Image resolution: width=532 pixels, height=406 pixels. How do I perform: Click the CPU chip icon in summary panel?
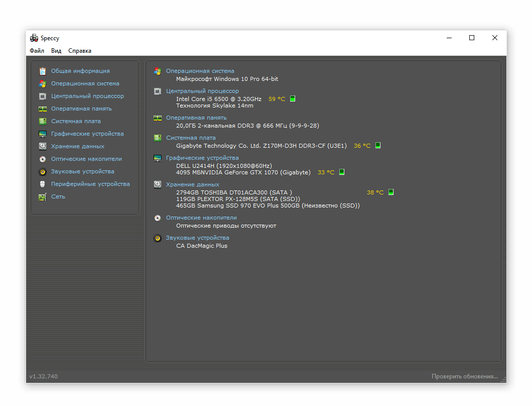tap(158, 91)
